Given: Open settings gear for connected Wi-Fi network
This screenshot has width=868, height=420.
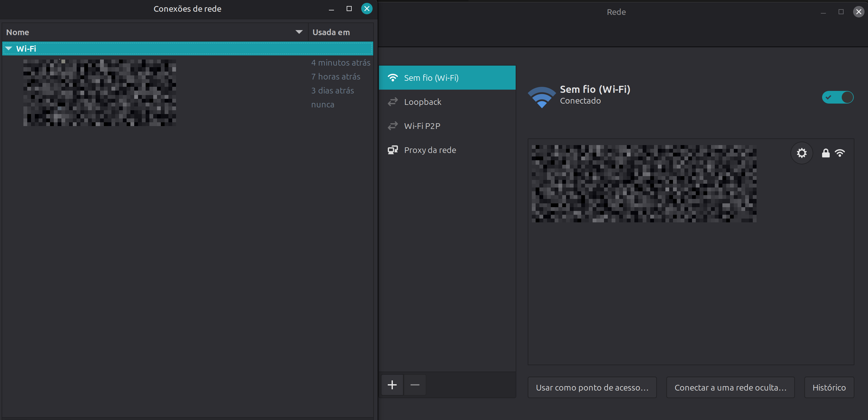Looking at the screenshot, I should tap(801, 153).
